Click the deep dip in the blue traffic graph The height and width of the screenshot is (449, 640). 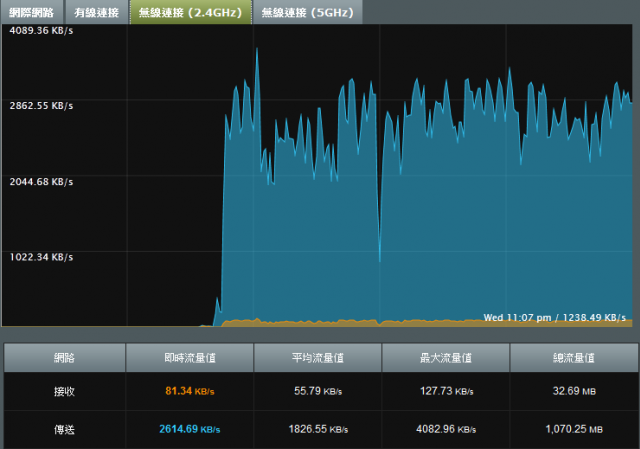[x=380, y=260]
